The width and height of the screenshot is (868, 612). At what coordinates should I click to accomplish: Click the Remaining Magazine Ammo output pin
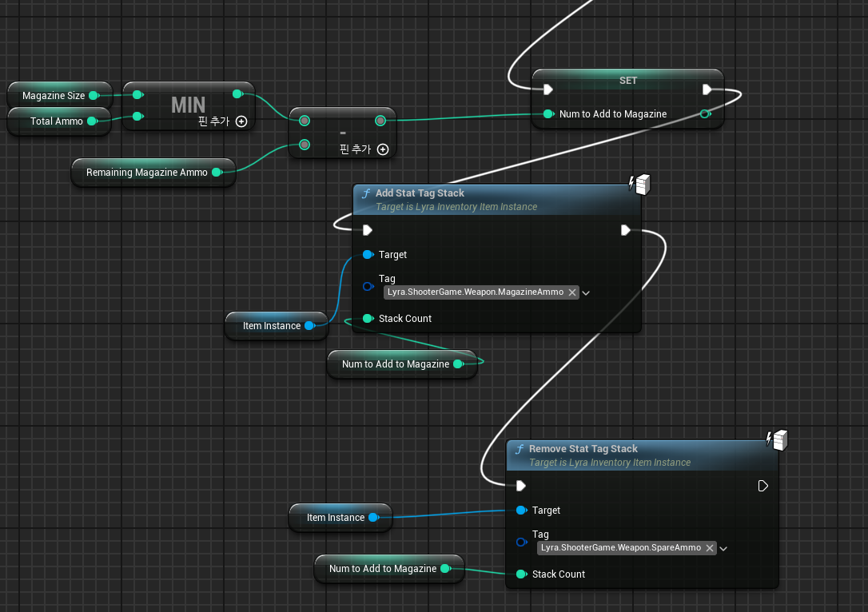[x=217, y=172]
